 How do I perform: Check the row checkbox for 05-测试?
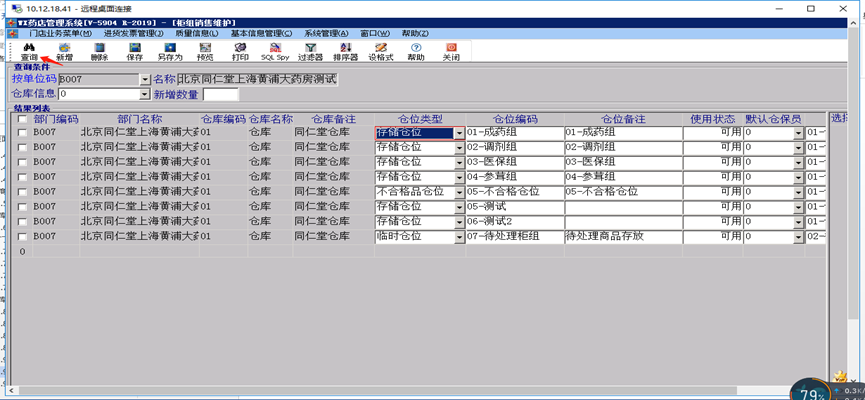(x=22, y=207)
